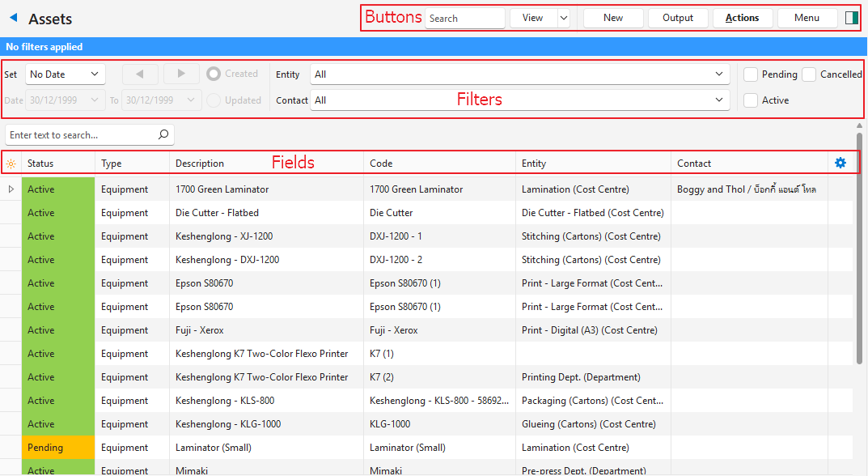Click the blue back arrow beside Assets
Viewport: 868px width, 476px height.
(x=13, y=18)
